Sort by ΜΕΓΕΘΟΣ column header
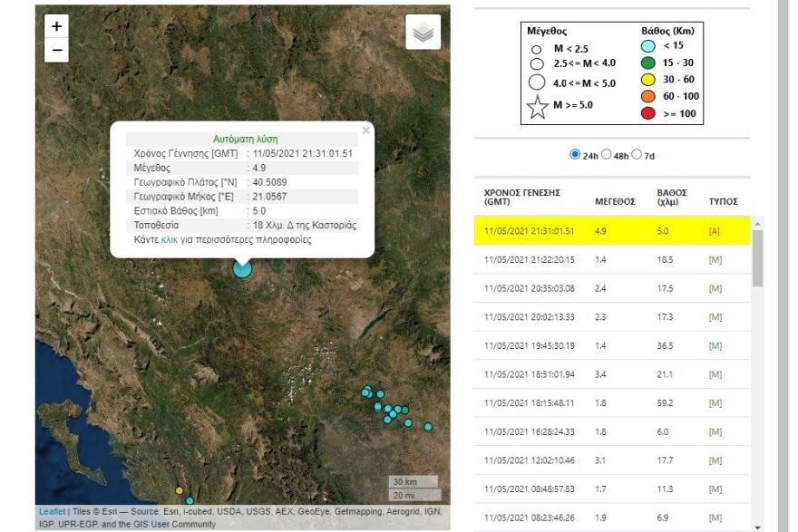Image resolution: width=798 pixels, height=532 pixels. [614, 201]
